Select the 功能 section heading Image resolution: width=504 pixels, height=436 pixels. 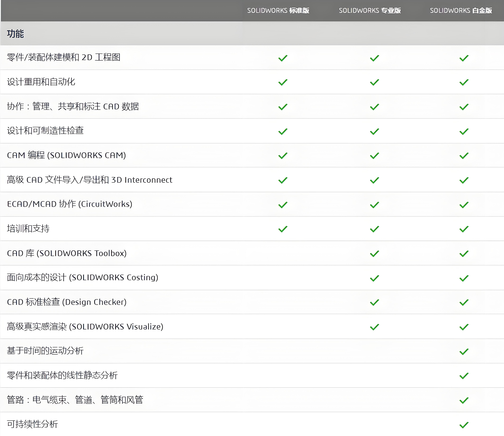tap(15, 34)
